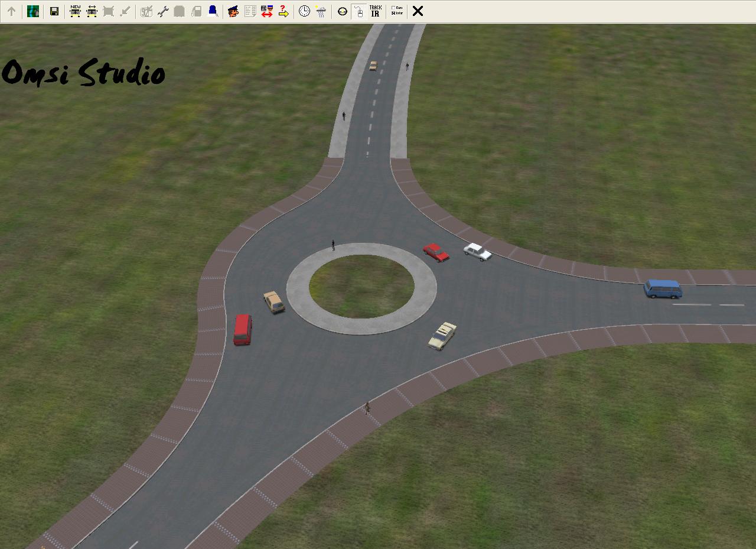Open the timetable document icon
The width and height of the screenshot is (756, 549).
pos(250,11)
